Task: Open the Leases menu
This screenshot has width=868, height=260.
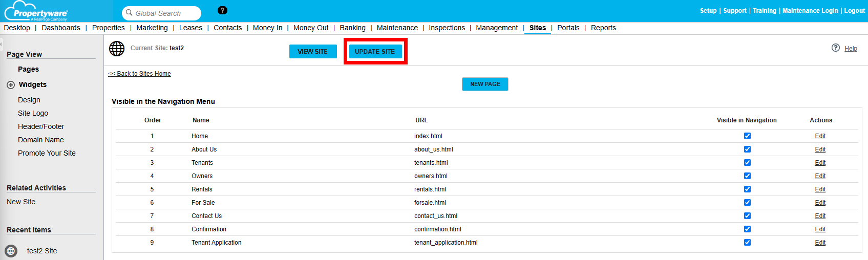Action: pyautogui.click(x=190, y=28)
